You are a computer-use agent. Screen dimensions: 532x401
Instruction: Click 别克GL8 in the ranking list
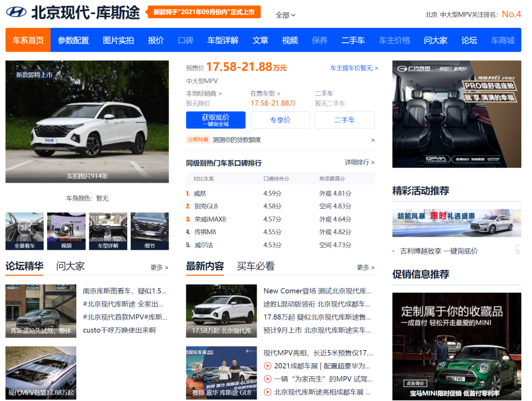pyautogui.click(x=206, y=206)
